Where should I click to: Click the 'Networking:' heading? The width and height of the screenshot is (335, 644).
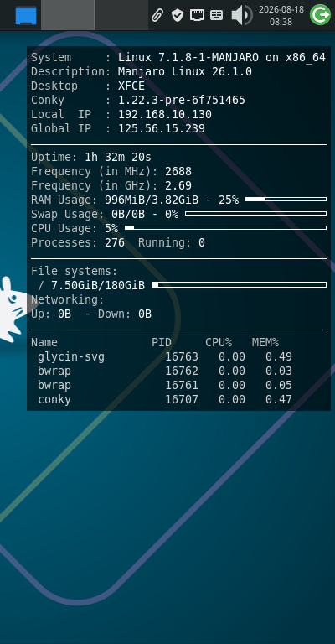(68, 299)
